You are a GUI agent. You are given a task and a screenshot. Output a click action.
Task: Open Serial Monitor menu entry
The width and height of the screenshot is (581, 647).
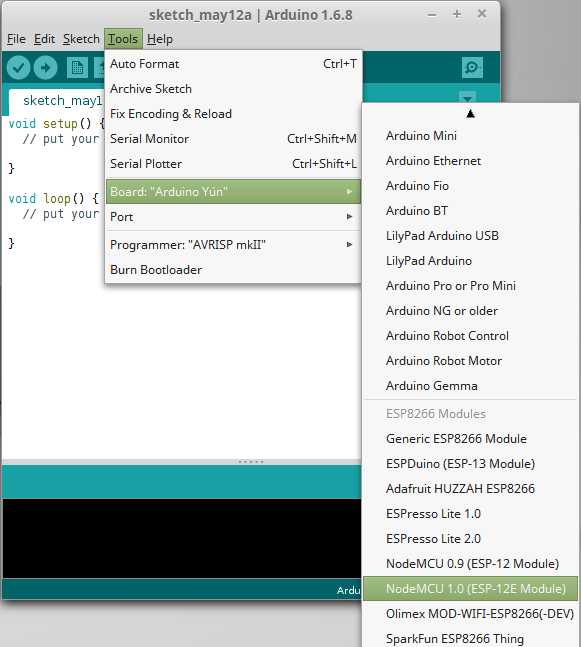pyautogui.click(x=233, y=139)
